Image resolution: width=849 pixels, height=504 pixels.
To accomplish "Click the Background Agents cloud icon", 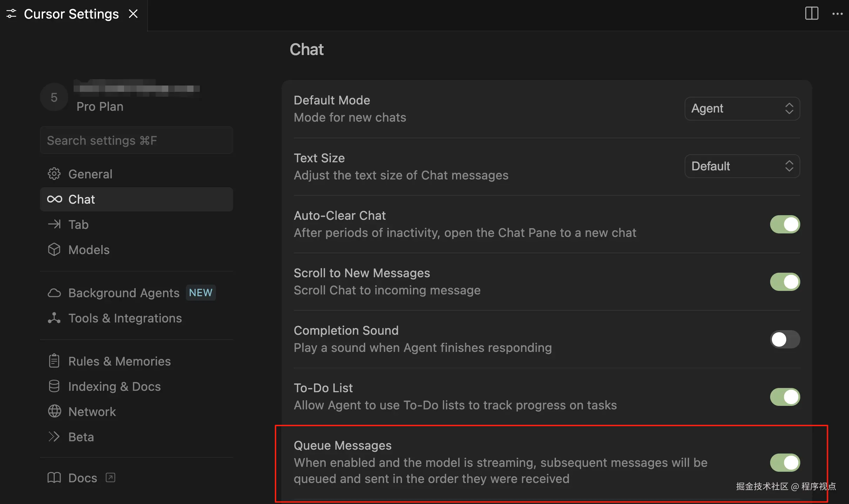I will pos(54,293).
